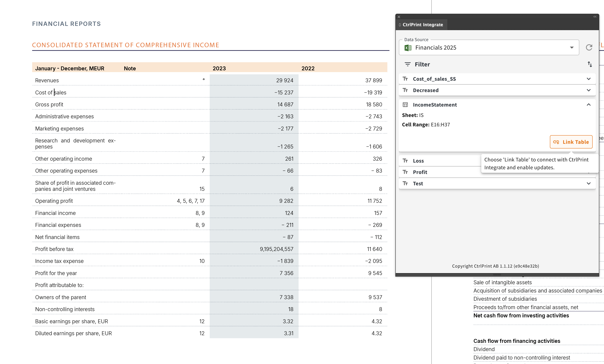Click the sort order arrows icon
Viewport: 604px width, 364px height.
click(590, 64)
